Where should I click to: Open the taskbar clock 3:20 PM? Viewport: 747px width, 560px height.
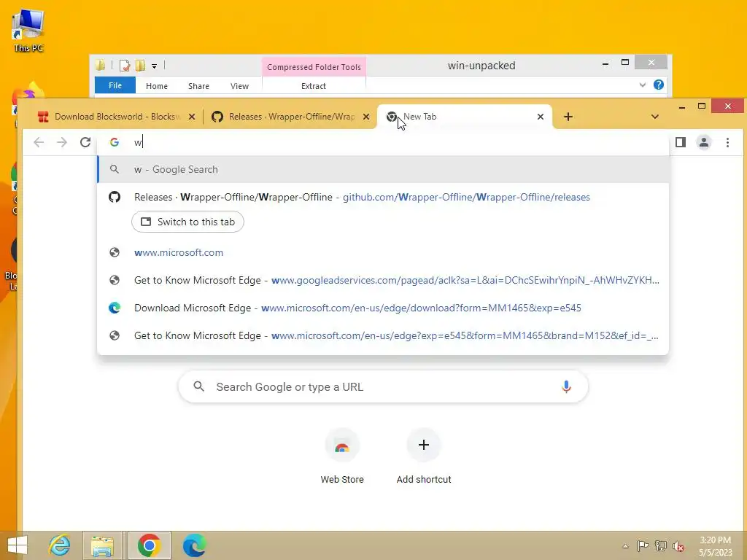715,546
